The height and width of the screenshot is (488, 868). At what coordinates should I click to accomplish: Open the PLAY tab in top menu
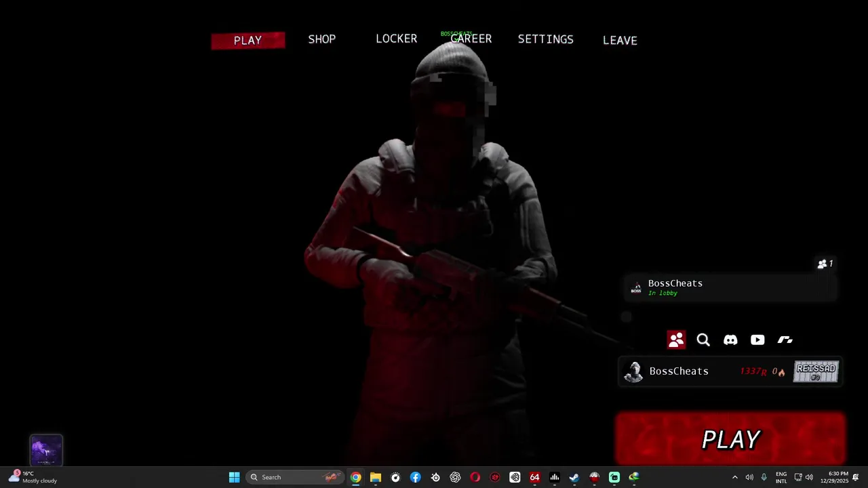coord(248,41)
